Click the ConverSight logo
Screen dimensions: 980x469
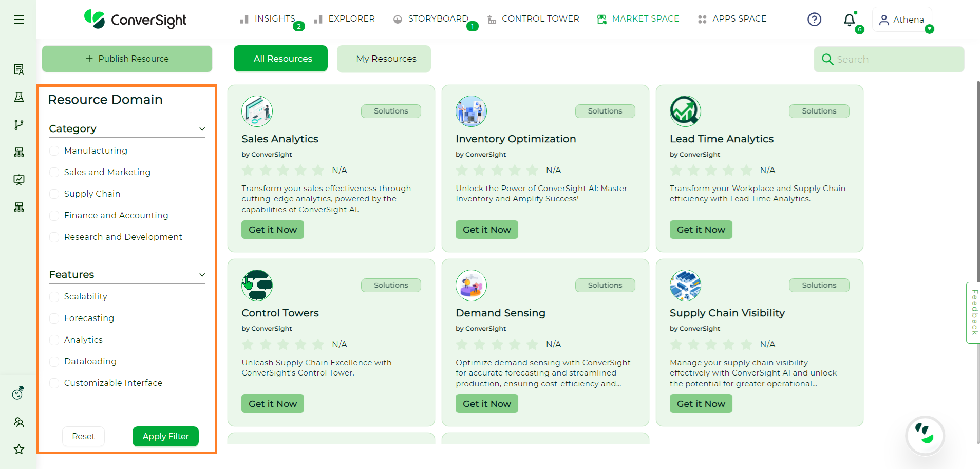click(135, 20)
